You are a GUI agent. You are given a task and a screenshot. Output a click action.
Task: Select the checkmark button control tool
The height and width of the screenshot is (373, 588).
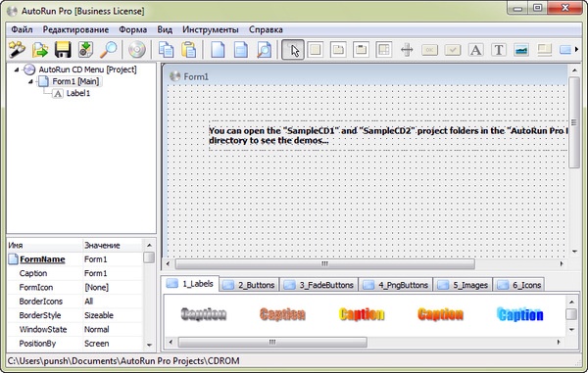pos(453,49)
